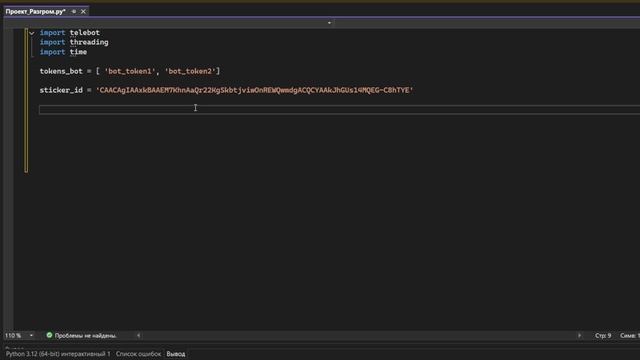Click the green no-problems status check icon
This screenshot has width=640, height=360.
point(49,335)
